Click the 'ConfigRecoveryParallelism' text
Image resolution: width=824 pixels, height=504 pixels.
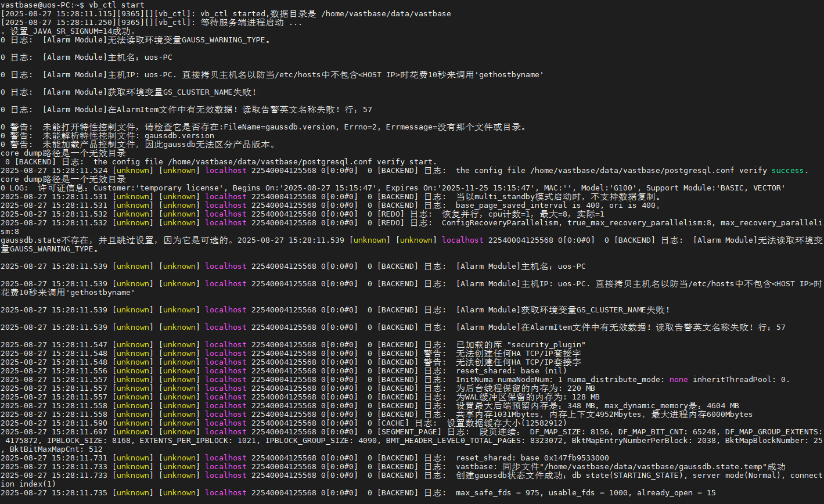[500, 222]
